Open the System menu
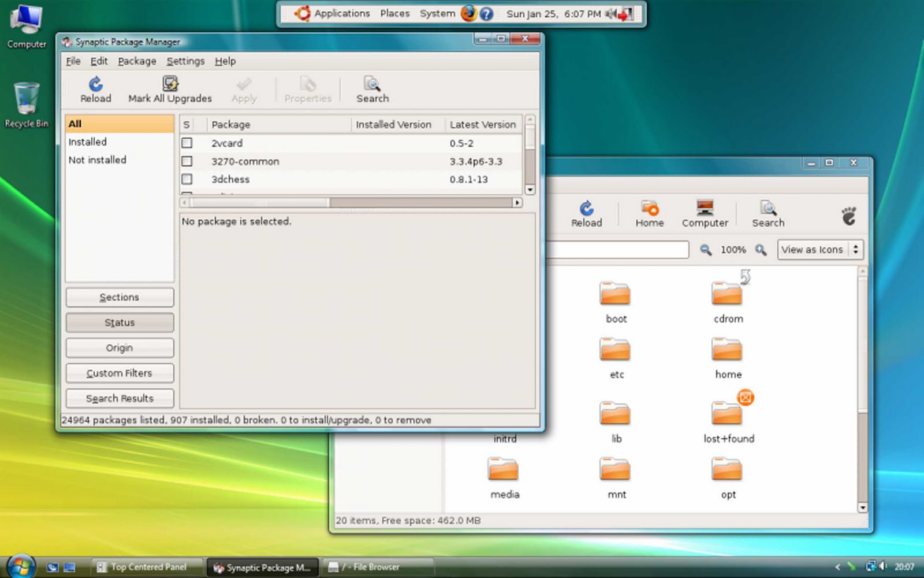This screenshot has height=578, width=924. [x=437, y=13]
